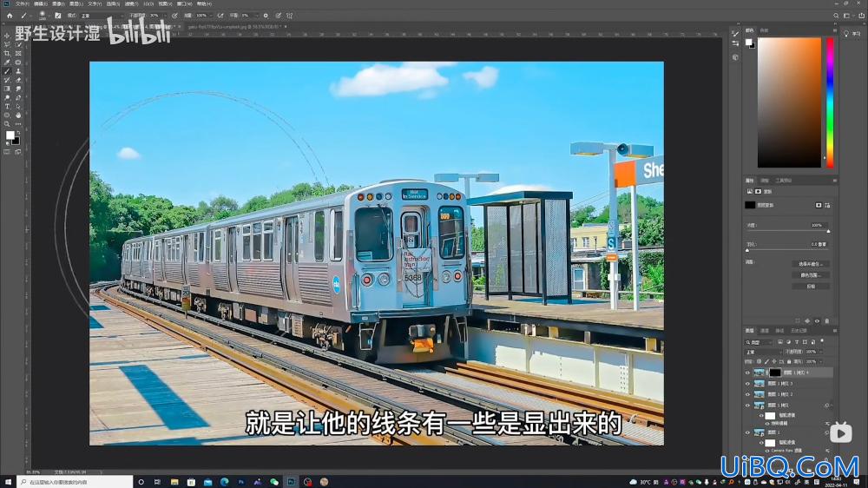
Task: Toggle Quick Mask mode icon
Action: tap(7, 152)
